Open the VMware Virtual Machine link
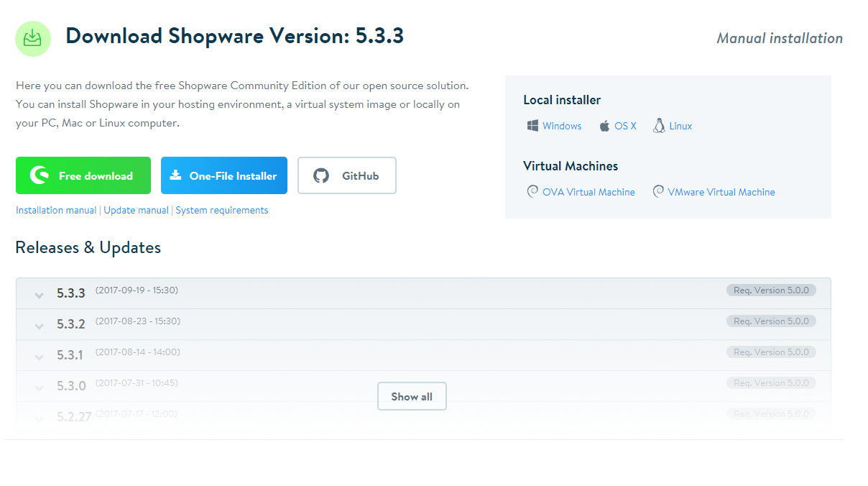The width and height of the screenshot is (868, 486). click(721, 192)
